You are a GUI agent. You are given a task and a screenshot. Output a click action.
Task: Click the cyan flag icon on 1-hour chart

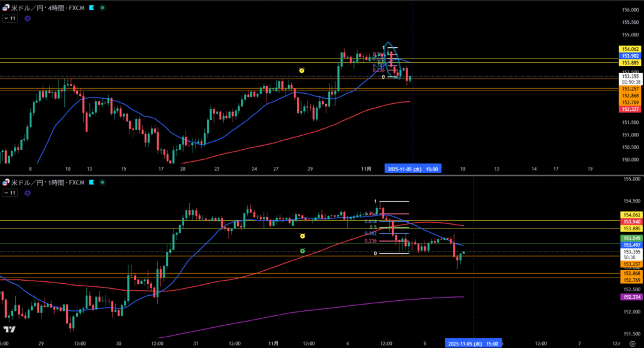91,182
